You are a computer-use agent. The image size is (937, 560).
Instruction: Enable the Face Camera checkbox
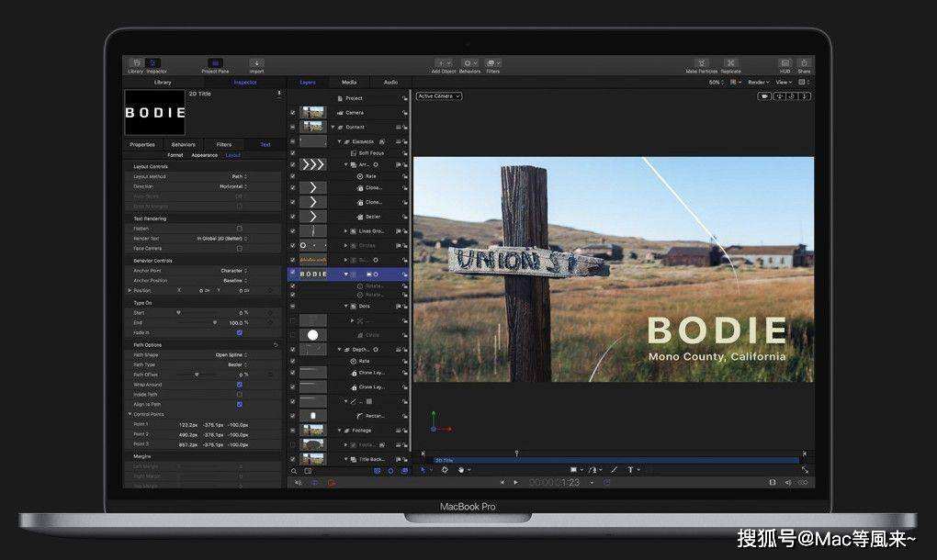(x=240, y=249)
